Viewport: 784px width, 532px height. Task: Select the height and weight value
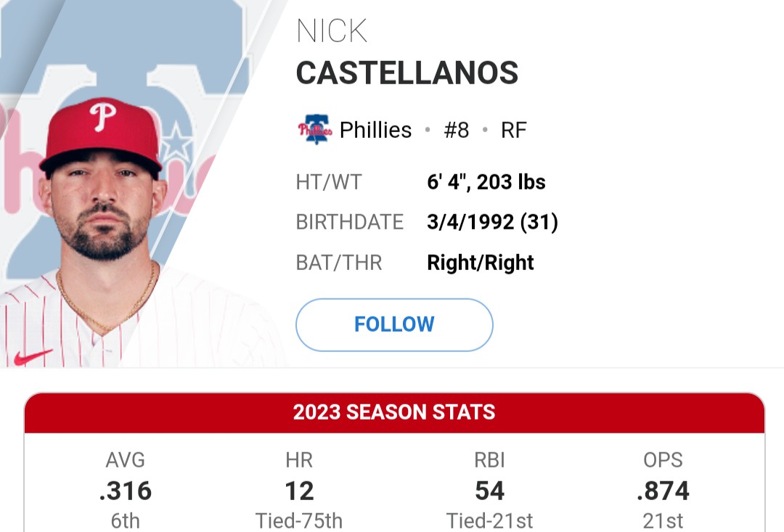486,181
